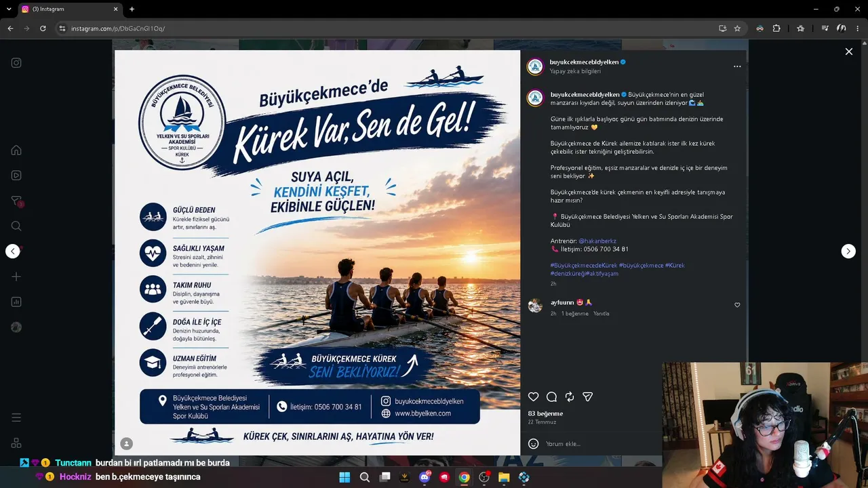Open the @hakanberkz mention link
Screen dimensions: 868x488
[597, 241]
